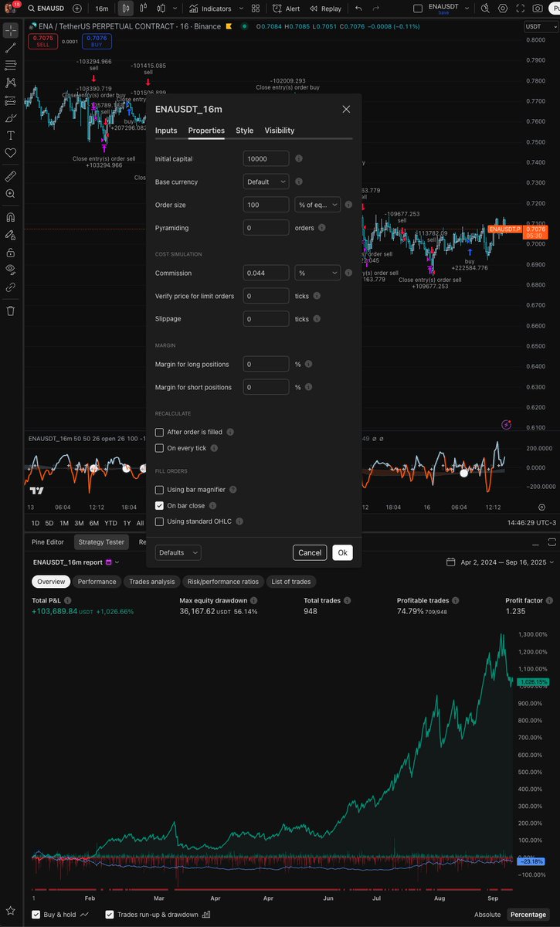Activate the zoom in tool
Image resolution: width=560 pixels, height=927 pixels.
(x=11, y=194)
